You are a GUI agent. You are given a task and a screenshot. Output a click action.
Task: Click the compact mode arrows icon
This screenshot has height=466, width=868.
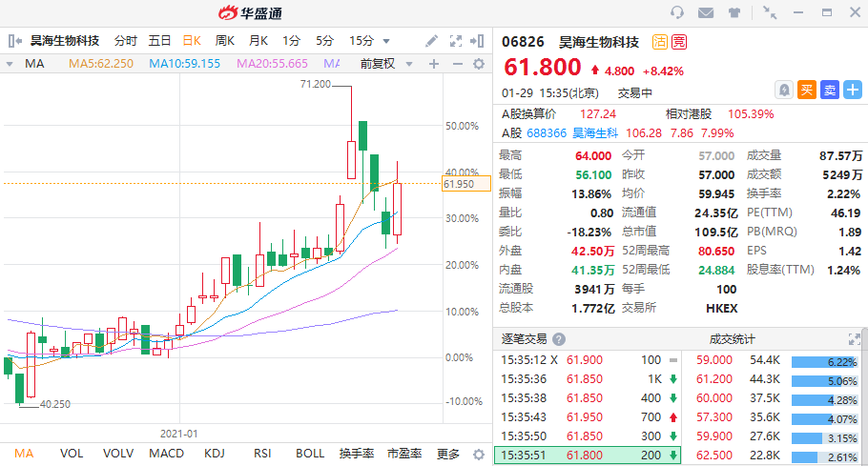coord(770,12)
